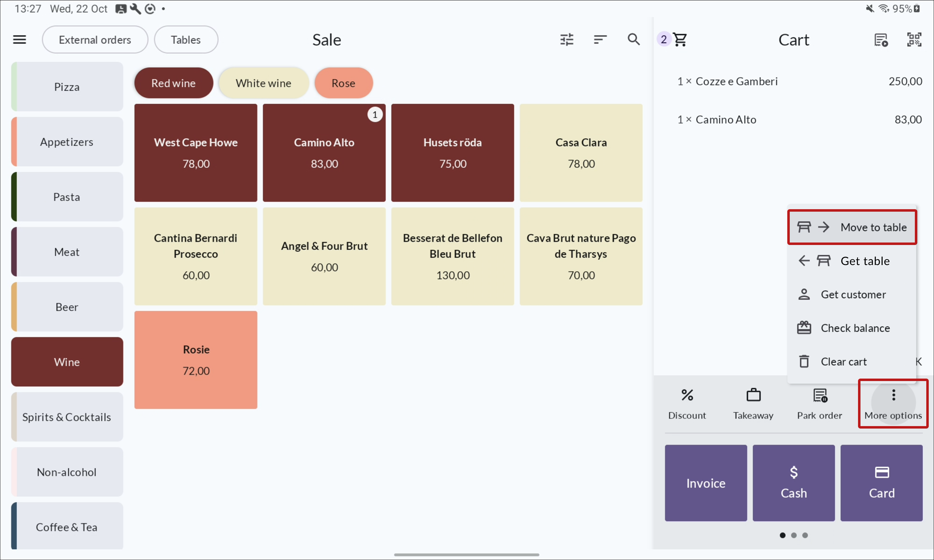The height and width of the screenshot is (560, 934).
Task: Pay with the Cash button
Action: [x=793, y=483]
